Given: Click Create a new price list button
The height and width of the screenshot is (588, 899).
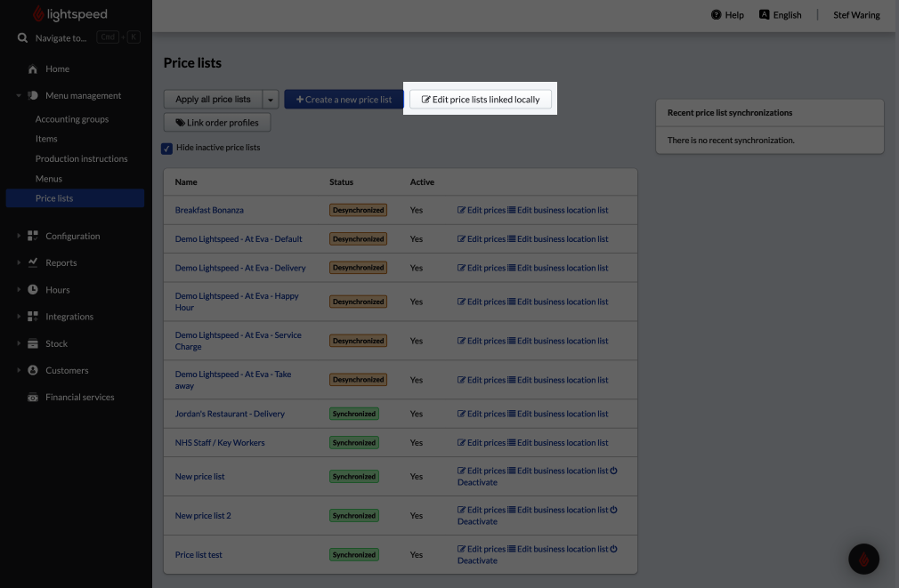Looking at the screenshot, I should 344,99.
